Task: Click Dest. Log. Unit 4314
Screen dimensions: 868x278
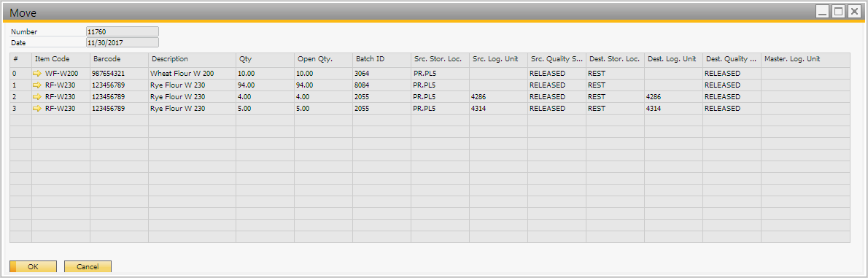Action: 673,109
